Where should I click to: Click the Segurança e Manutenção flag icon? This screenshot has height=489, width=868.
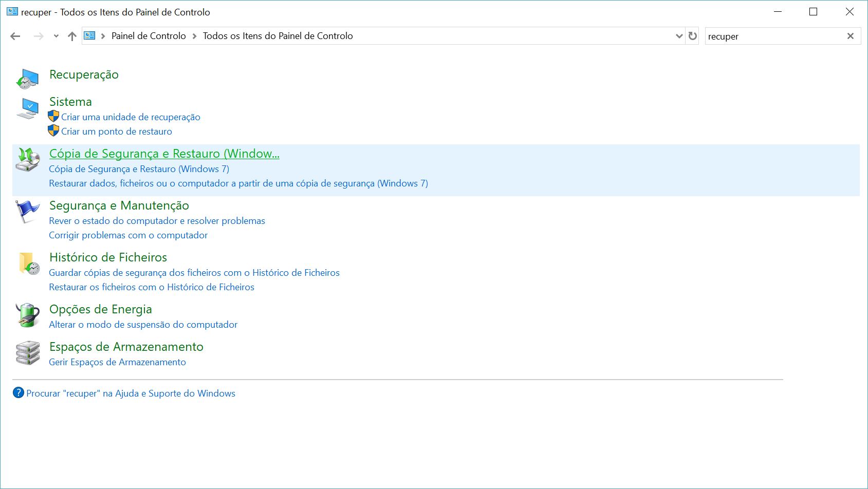pyautogui.click(x=27, y=212)
